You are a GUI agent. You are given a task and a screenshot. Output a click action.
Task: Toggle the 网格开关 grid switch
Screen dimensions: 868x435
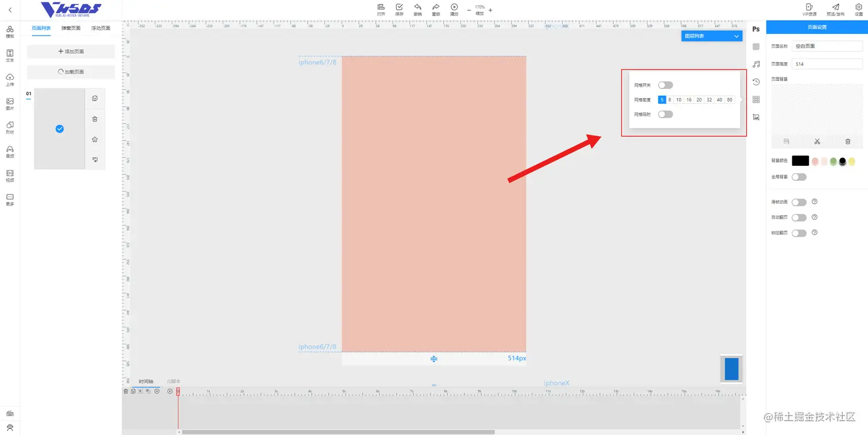coord(665,85)
